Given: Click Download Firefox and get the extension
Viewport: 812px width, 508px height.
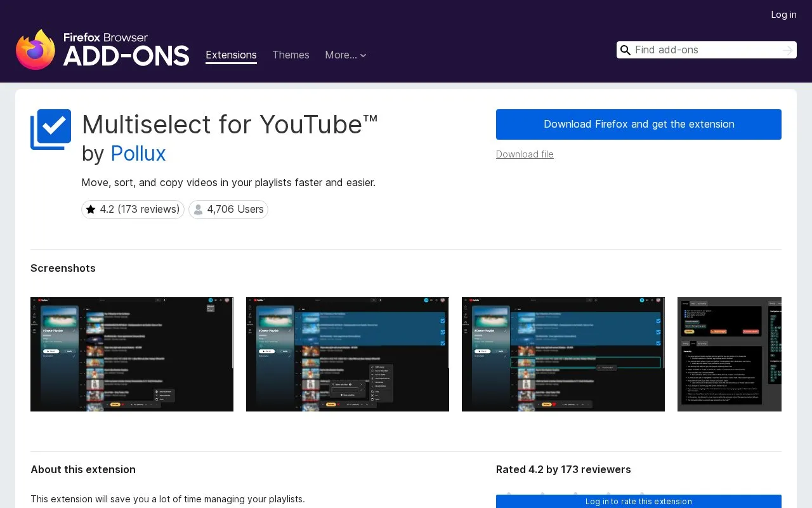Looking at the screenshot, I should click(639, 124).
